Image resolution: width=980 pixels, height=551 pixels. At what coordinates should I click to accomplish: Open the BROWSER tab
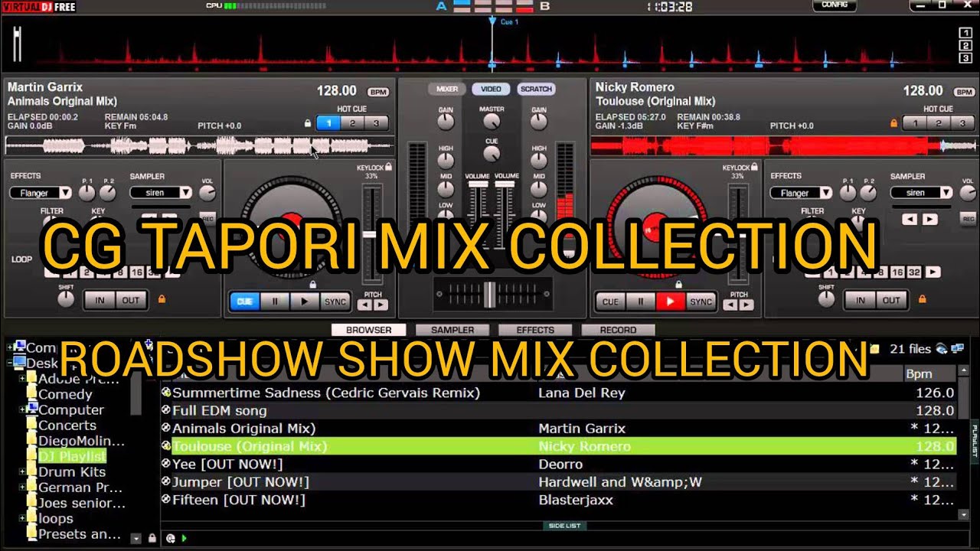point(369,330)
